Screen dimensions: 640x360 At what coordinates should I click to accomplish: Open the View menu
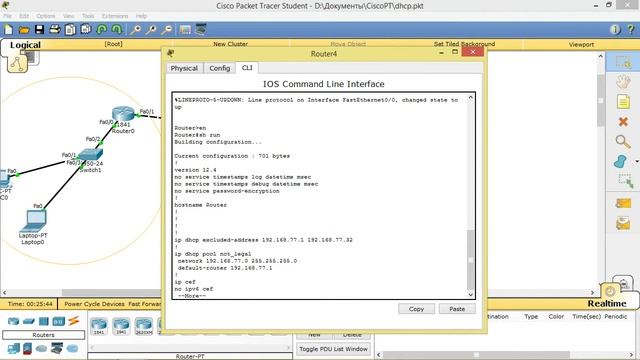click(68, 16)
